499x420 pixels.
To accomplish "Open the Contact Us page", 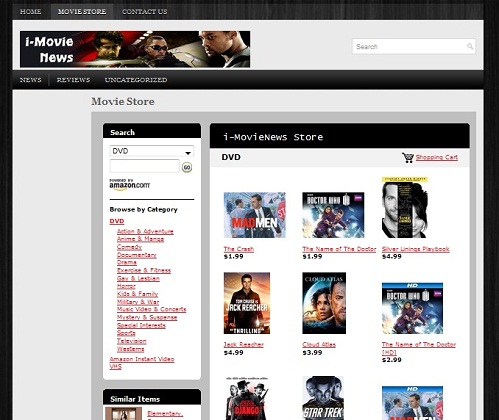I will pos(145,12).
